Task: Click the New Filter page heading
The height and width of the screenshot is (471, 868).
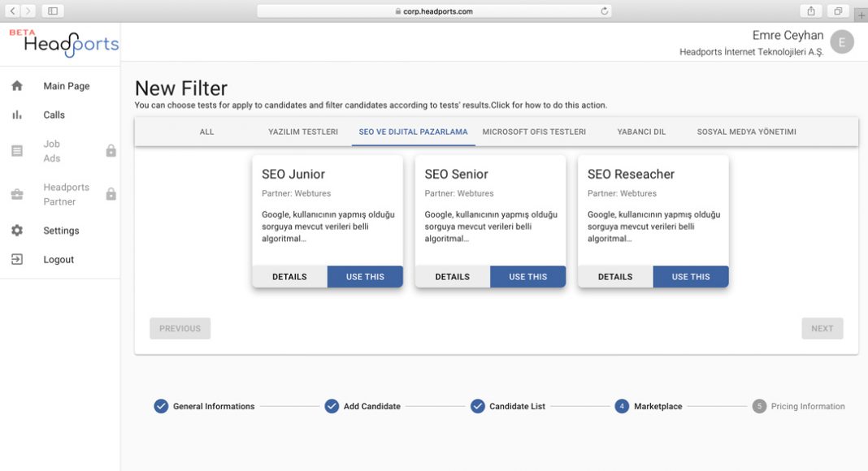Action: pos(181,89)
